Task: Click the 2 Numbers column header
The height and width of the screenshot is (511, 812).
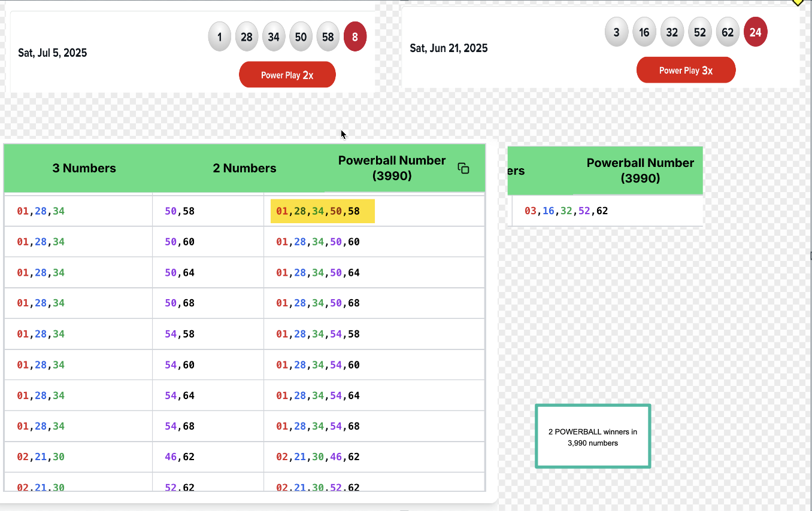Action: point(244,168)
